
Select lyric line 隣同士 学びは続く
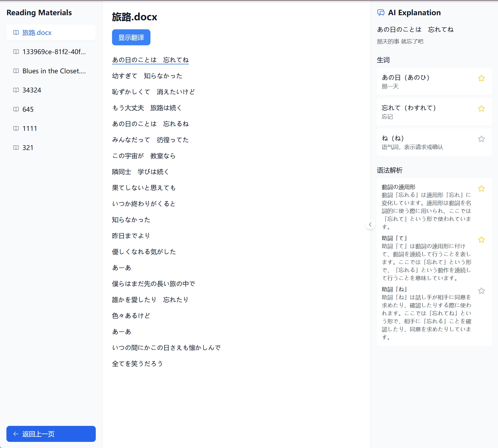click(x=141, y=172)
